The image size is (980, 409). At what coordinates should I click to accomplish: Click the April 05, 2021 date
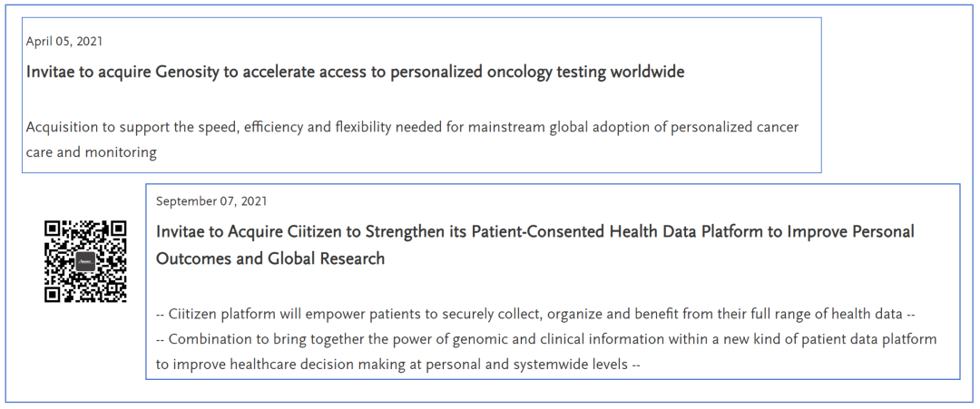[64, 41]
